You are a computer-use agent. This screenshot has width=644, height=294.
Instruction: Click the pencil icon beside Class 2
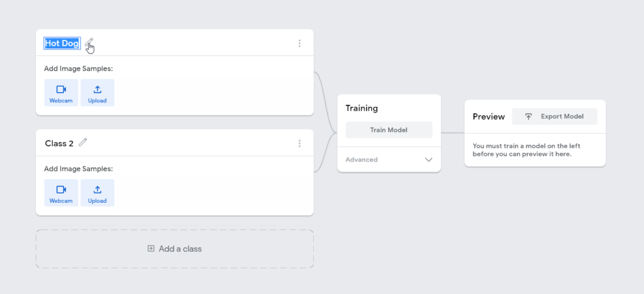pyautogui.click(x=83, y=143)
